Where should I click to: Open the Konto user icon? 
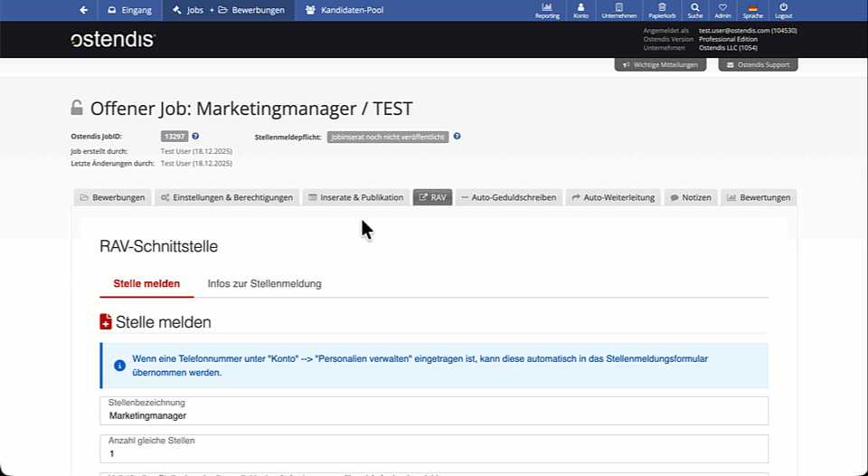(x=580, y=10)
